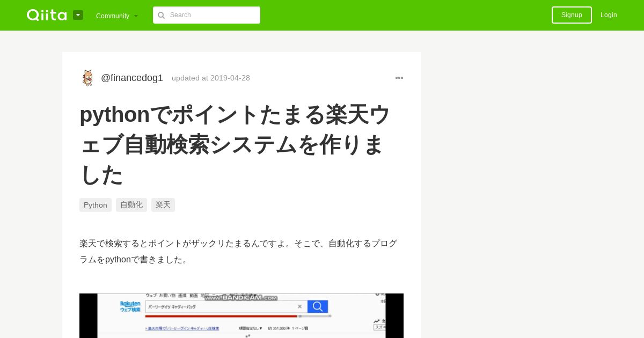Click the Qiita logo
This screenshot has width=644, height=338.
pos(47,15)
